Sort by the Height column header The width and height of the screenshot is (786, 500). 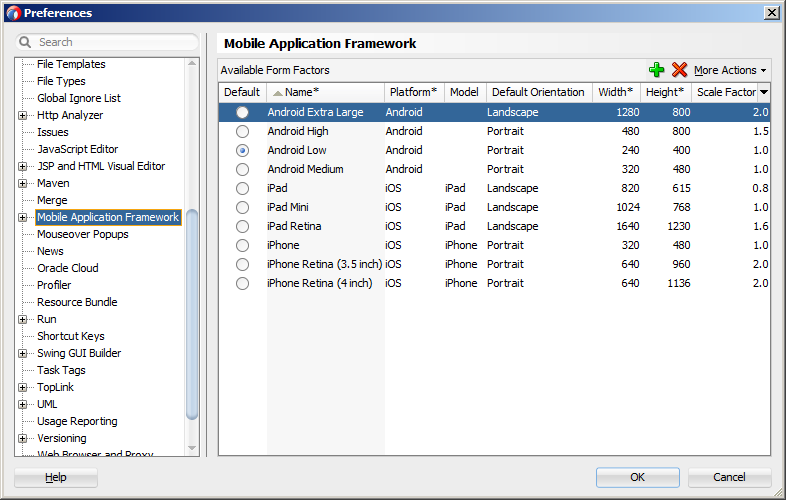(666, 92)
